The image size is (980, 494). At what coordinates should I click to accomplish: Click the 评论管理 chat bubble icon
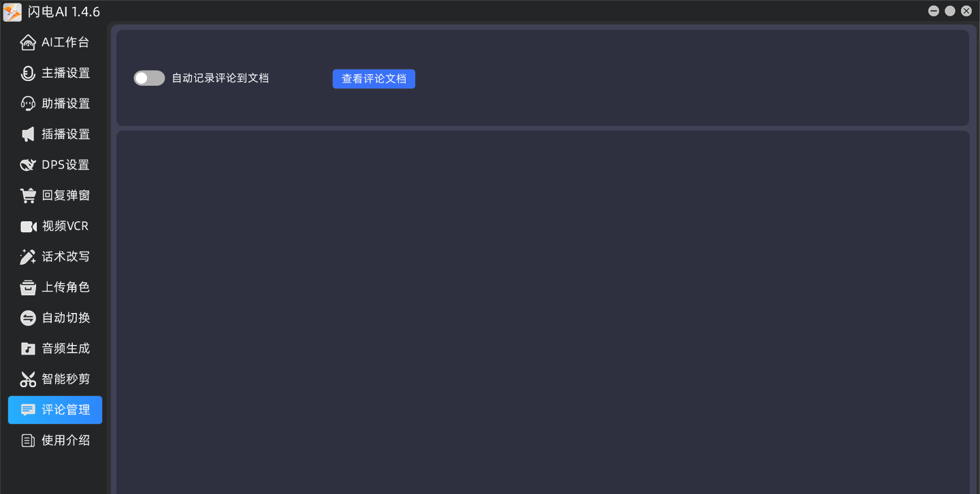pos(28,410)
